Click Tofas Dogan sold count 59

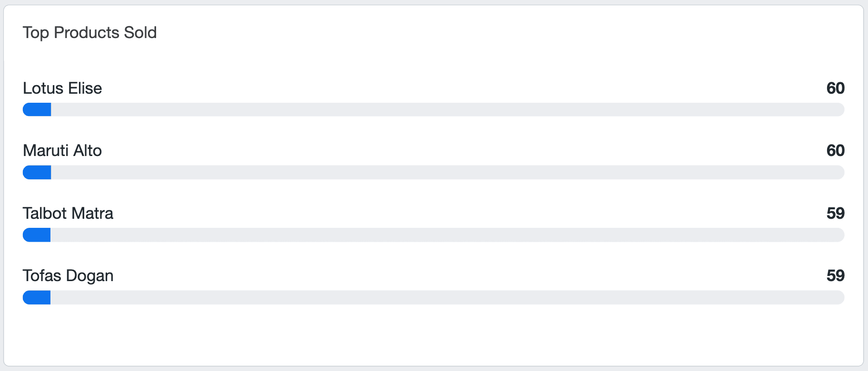(835, 275)
